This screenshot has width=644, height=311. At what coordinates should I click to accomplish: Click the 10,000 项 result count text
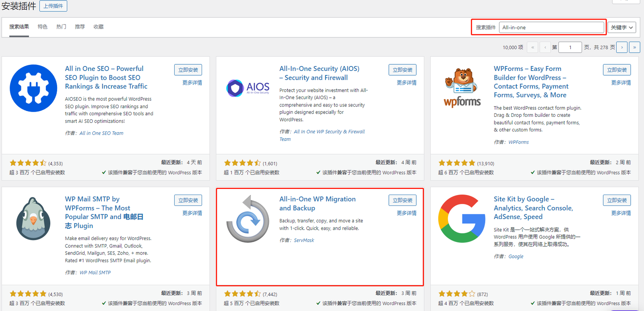point(513,48)
